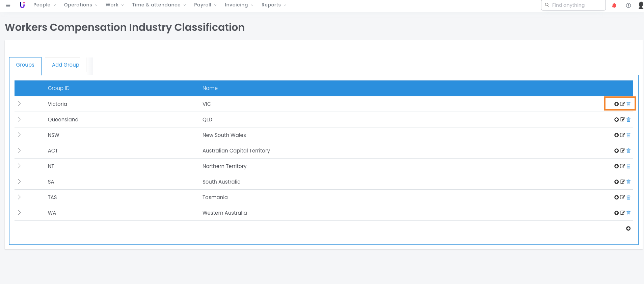Open the user profile avatar

640,5
